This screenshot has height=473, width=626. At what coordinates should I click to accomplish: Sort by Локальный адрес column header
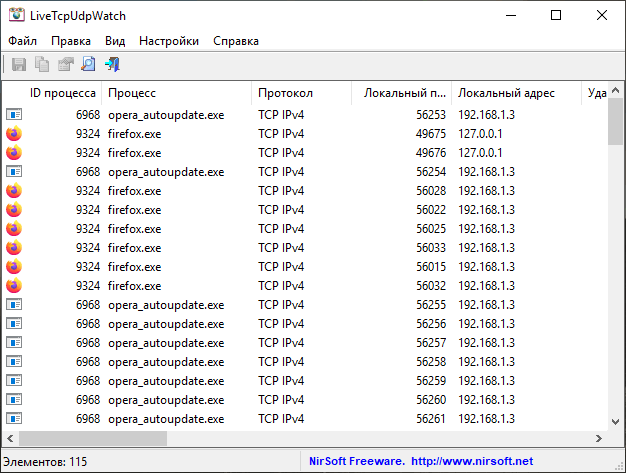pyautogui.click(x=516, y=93)
